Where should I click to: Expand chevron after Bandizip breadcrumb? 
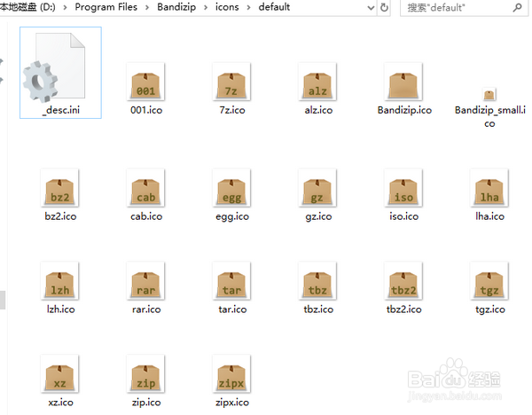coord(206,7)
